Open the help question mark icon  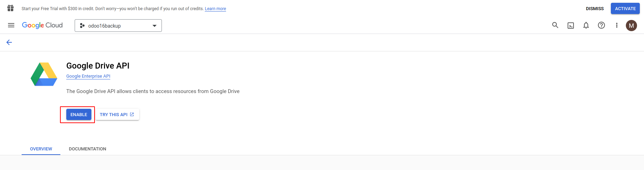pyautogui.click(x=601, y=25)
